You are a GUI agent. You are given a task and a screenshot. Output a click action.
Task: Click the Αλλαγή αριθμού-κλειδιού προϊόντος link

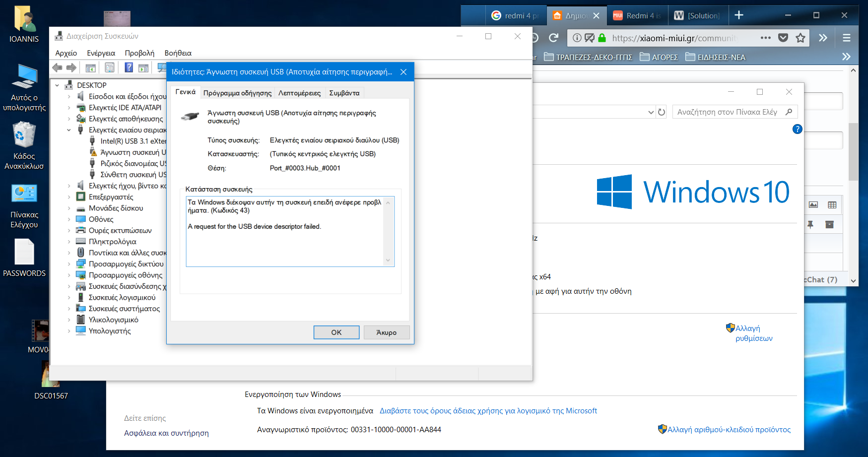[729, 430]
